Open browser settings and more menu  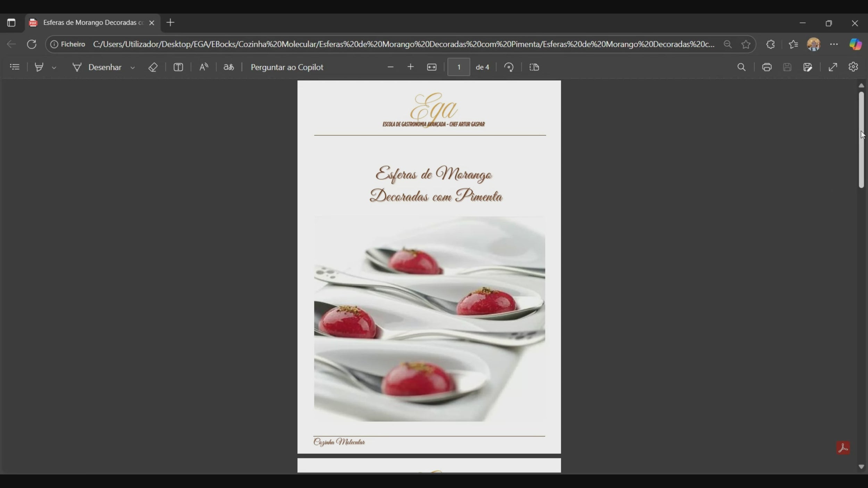(834, 44)
